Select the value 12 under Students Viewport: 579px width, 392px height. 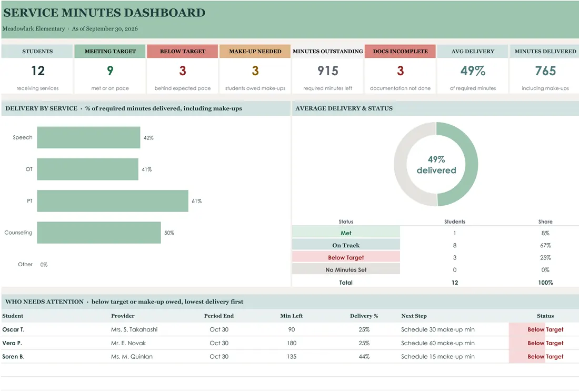coord(38,71)
